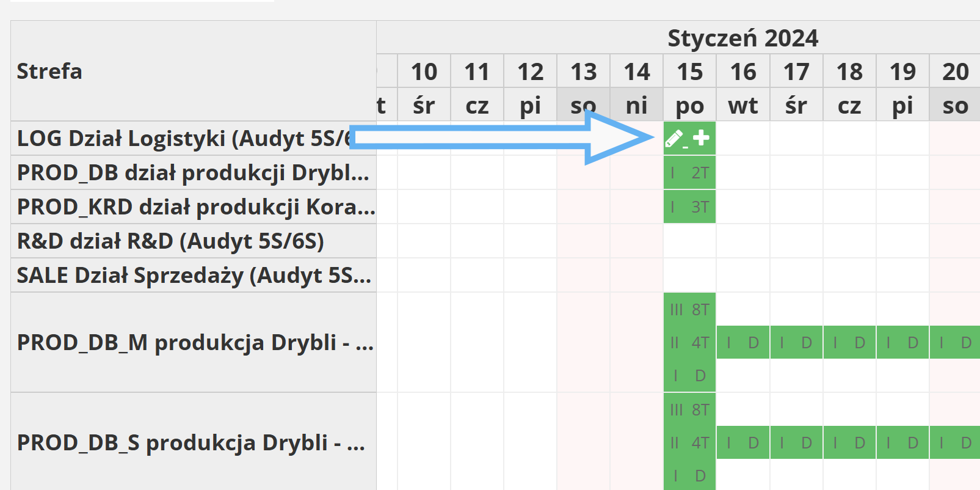The height and width of the screenshot is (490, 980).
Task: Click the Strefa column header
Action: click(49, 71)
